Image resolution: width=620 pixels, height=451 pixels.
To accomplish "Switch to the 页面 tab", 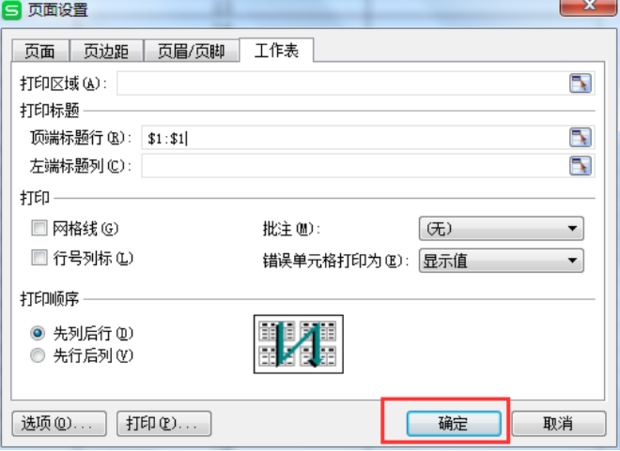I will point(40,51).
